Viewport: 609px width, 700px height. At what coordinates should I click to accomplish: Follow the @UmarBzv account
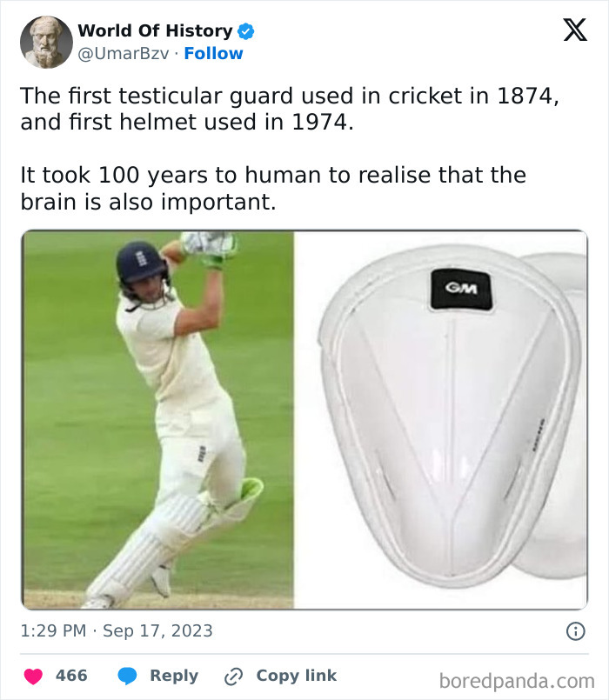(x=214, y=53)
